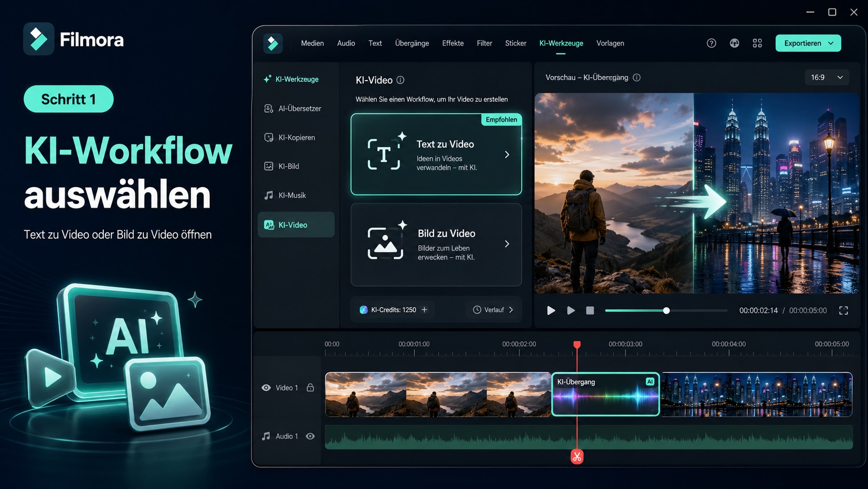Click the info icon next to Vorschau – KI-Übergang
The image size is (868, 489).
[636, 77]
